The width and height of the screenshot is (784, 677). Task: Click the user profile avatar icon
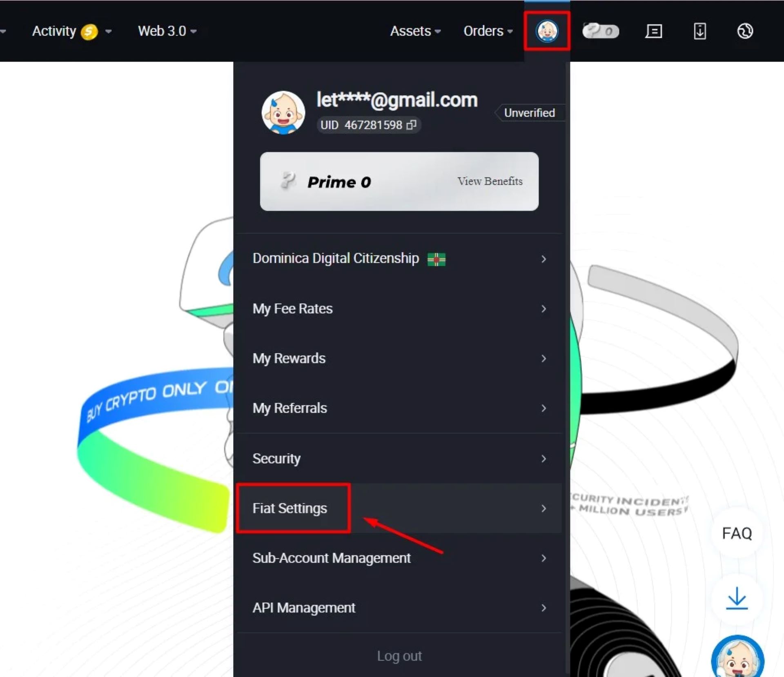click(547, 31)
